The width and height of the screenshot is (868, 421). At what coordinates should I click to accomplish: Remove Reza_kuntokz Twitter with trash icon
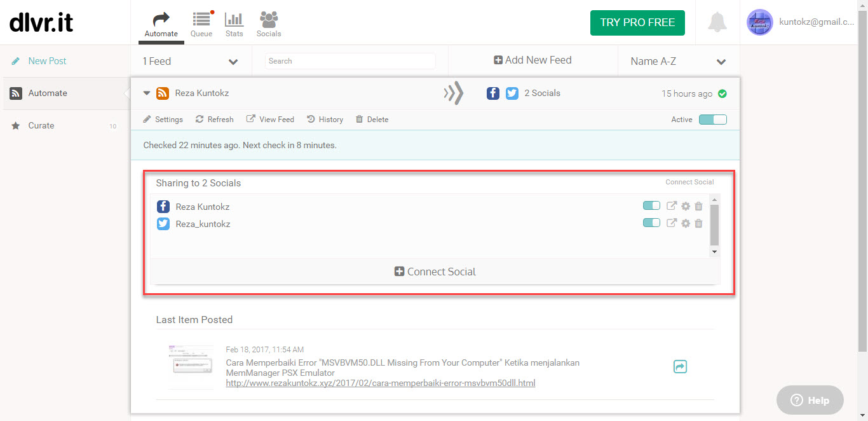tap(699, 223)
